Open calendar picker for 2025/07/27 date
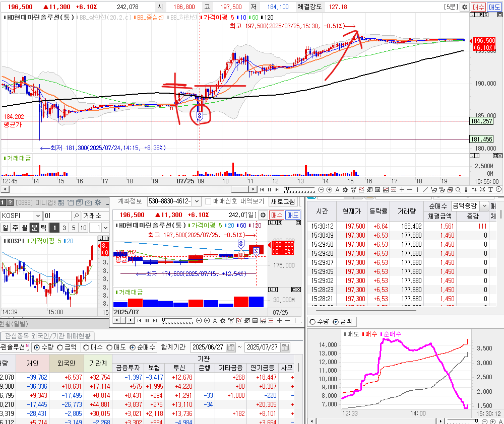 [285, 347]
